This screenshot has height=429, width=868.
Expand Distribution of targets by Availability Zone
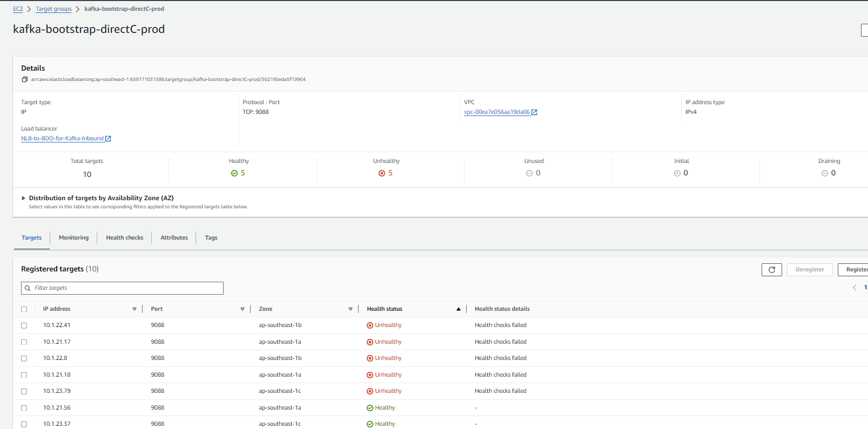pyautogui.click(x=23, y=198)
